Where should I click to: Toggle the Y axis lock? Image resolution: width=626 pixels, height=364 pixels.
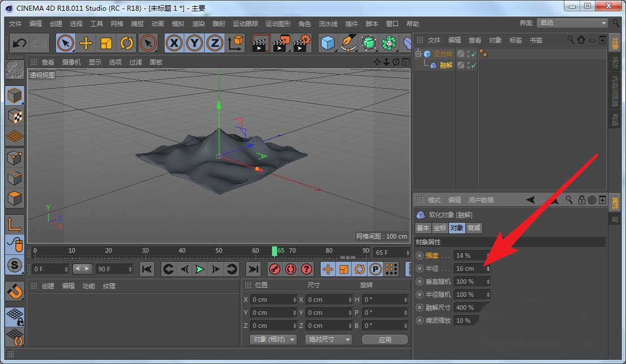[x=195, y=43]
